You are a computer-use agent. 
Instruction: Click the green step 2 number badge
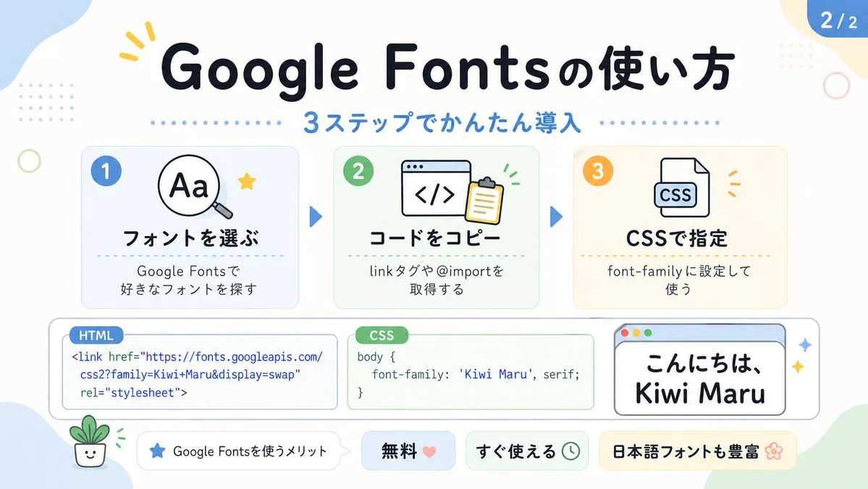[358, 170]
